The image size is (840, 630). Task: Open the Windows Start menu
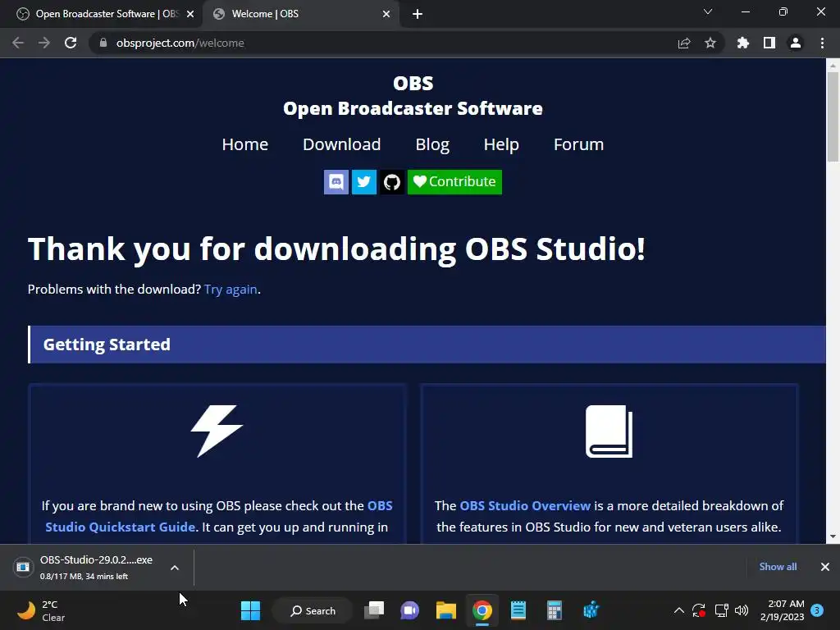(x=250, y=610)
